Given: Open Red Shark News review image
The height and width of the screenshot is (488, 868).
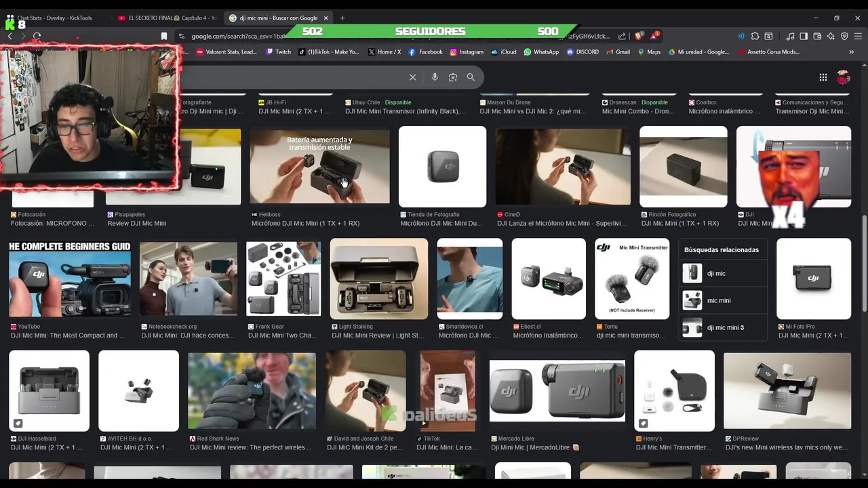Looking at the screenshot, I should [252, 391].
